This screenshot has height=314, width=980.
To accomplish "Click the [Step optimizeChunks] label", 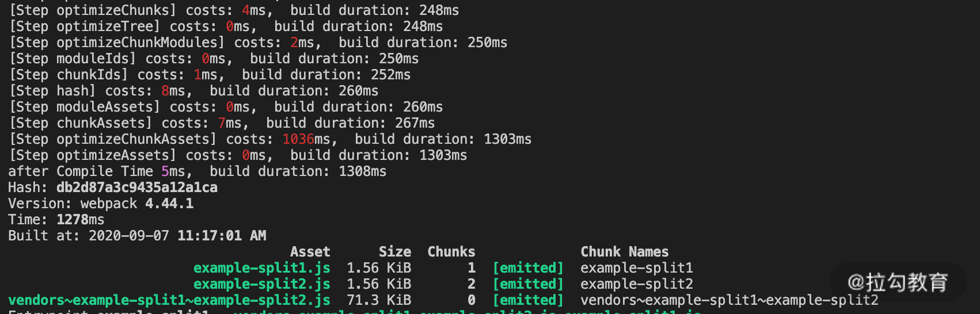I will [x=93, y=10].
